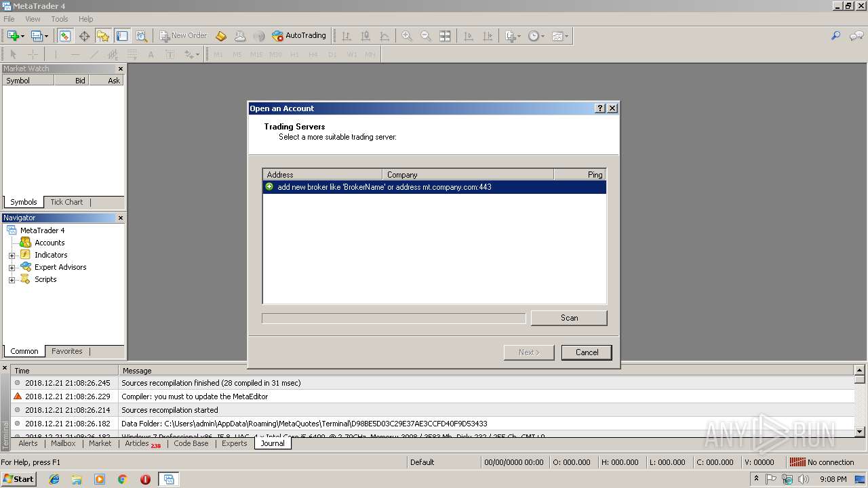The height and width of the screenshot is (488, 868).
Task: Select the 'add new broker' row
Action: 434,187
